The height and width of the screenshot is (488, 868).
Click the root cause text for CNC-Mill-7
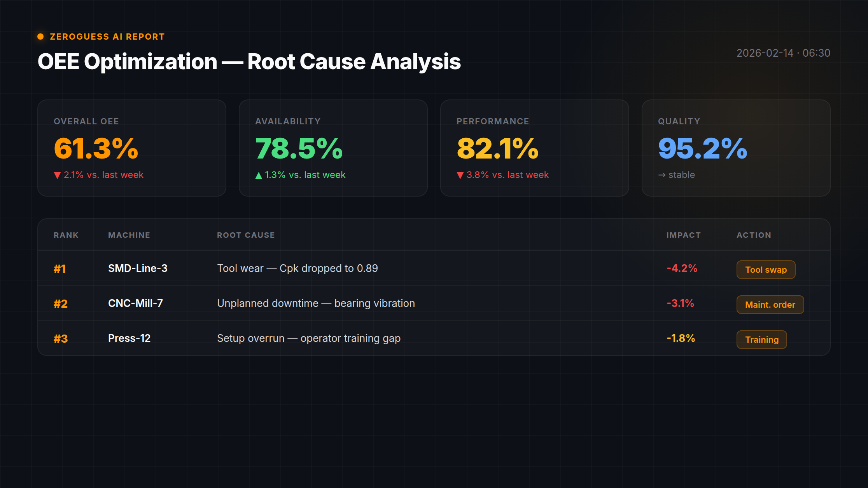coord(316,303)
